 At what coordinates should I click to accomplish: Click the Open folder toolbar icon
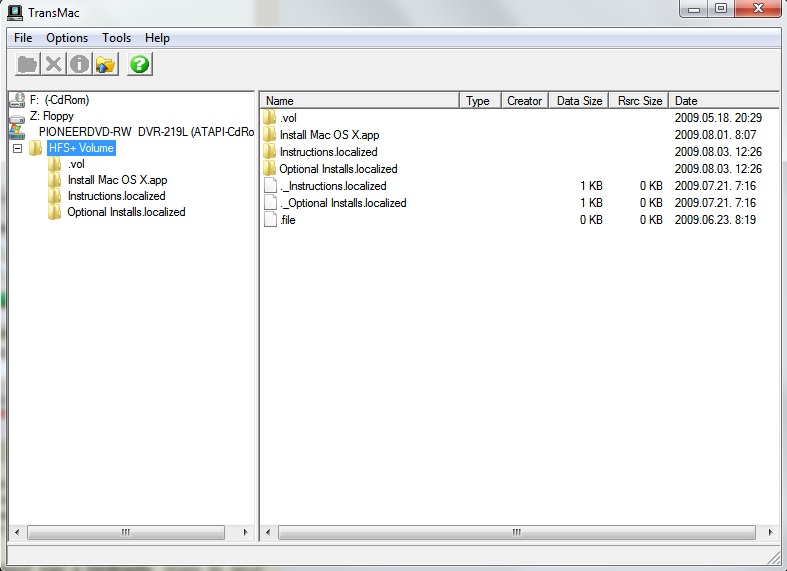pyautogui.click(x=28, y=64)
